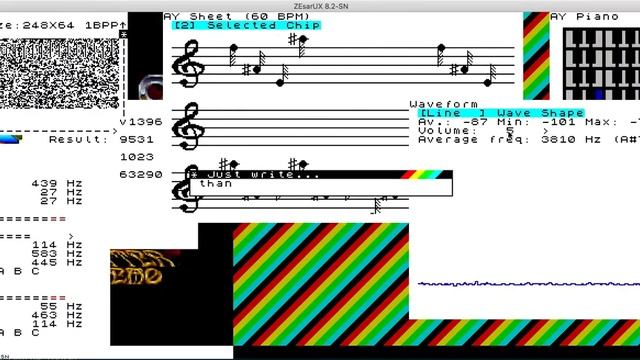Click the blue waveform line graph
Screen dimensions: 640x360
click(x=529, y=283)
